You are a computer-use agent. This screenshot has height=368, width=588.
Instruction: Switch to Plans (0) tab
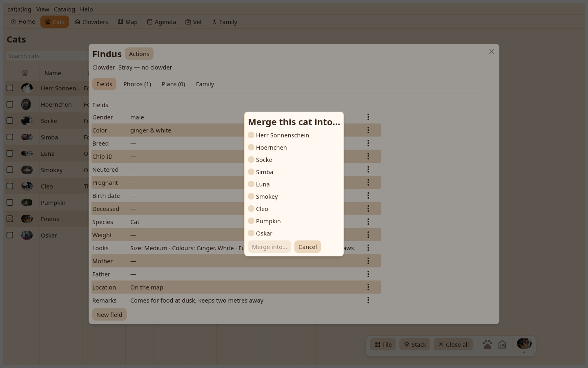coord(174,84)
